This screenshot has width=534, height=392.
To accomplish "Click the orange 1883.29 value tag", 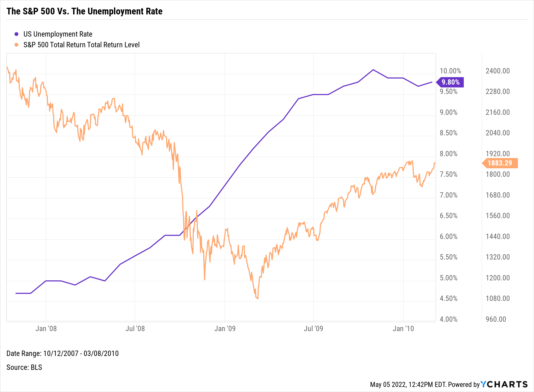I will coord(500,163).
